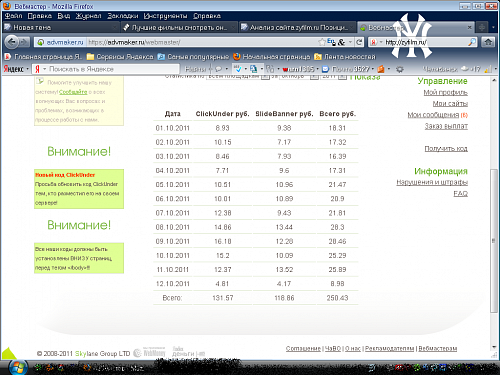The image size is (500, 375).
Task: Open the Инструменты menu
Action: [165, 16]
